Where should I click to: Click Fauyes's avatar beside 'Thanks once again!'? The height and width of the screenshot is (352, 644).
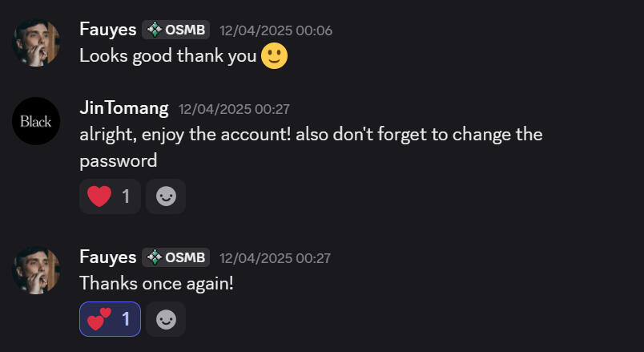[36, 270]
